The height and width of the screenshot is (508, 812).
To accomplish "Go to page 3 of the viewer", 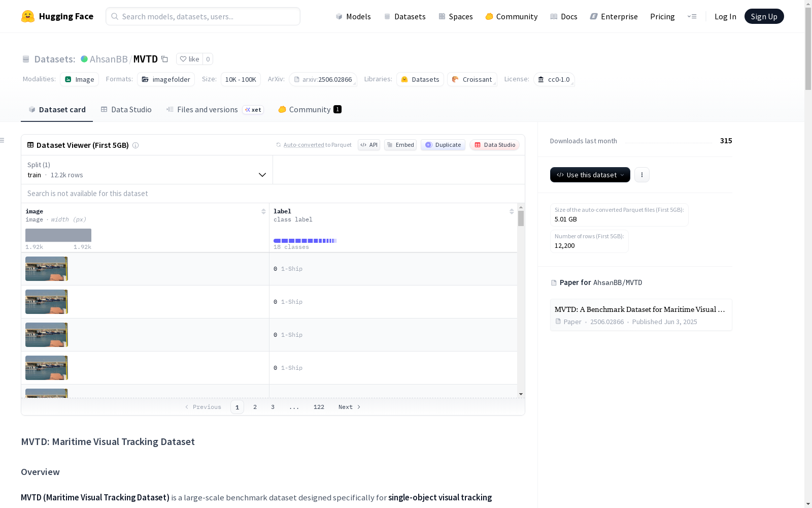I will tap(273, 407).
